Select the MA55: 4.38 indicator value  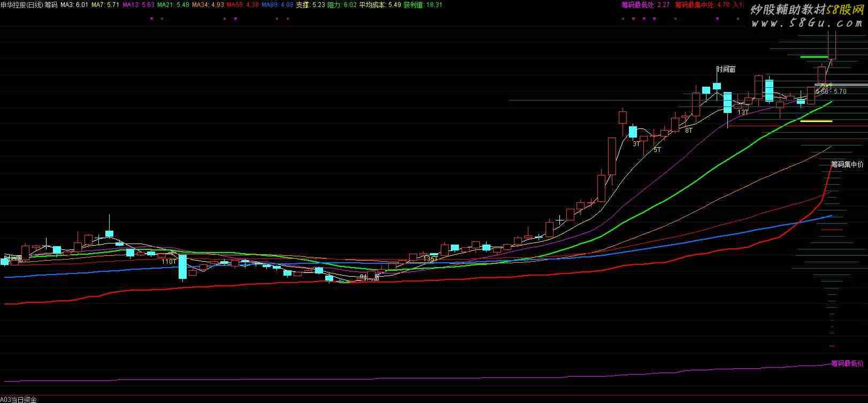point(243,5)
